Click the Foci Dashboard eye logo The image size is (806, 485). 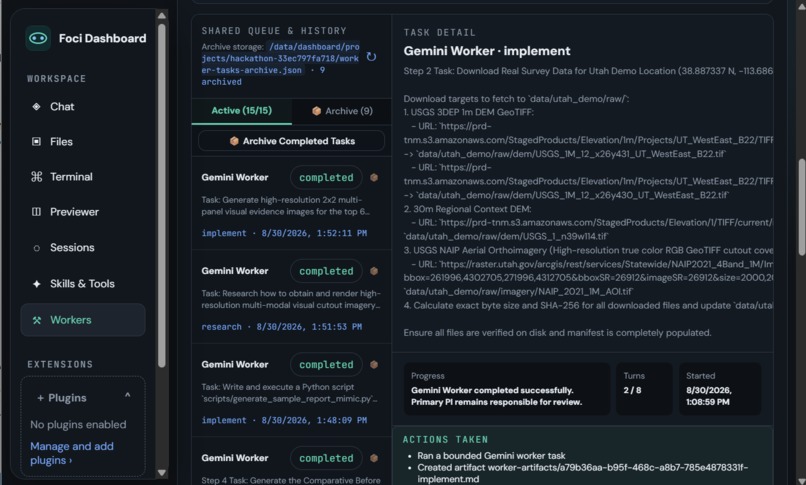coord(38,38)
